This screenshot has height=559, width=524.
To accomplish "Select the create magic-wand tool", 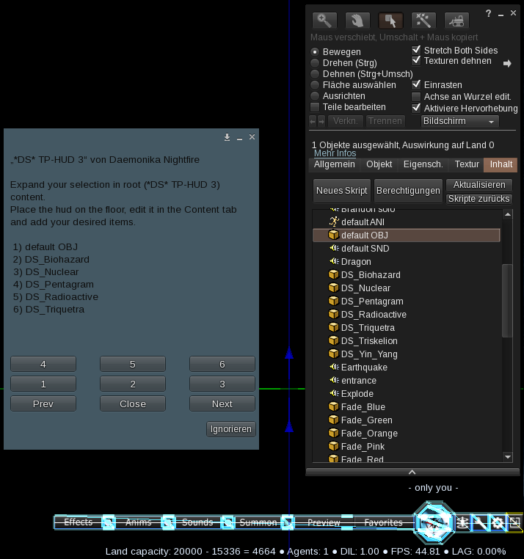I will click(x=423, y=21).
